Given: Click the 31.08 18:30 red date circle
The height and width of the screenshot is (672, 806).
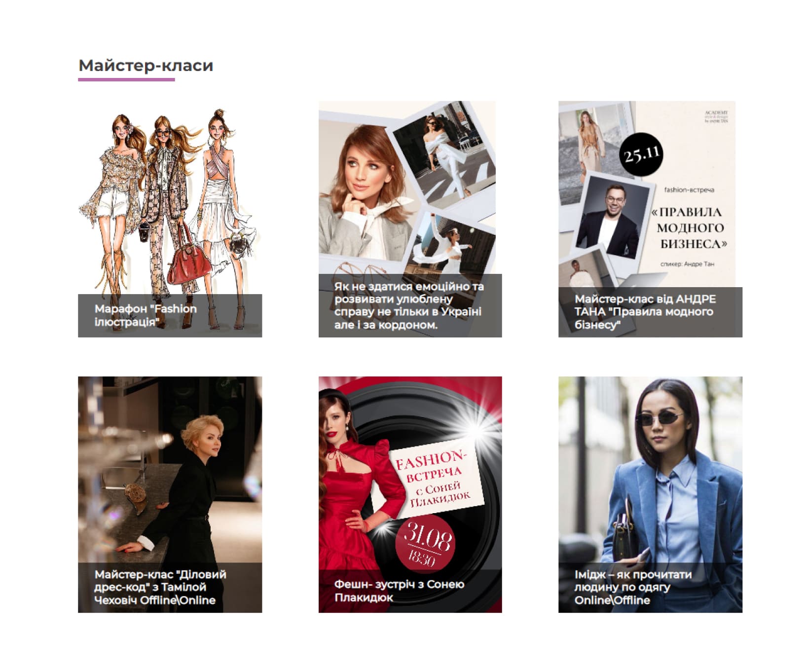Looking at the screenshot, I should [425, 543].
